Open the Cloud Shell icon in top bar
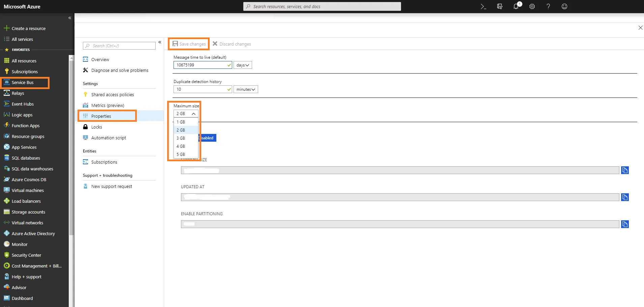This screenshot has width=644, height=307. [x=483, y=6]
